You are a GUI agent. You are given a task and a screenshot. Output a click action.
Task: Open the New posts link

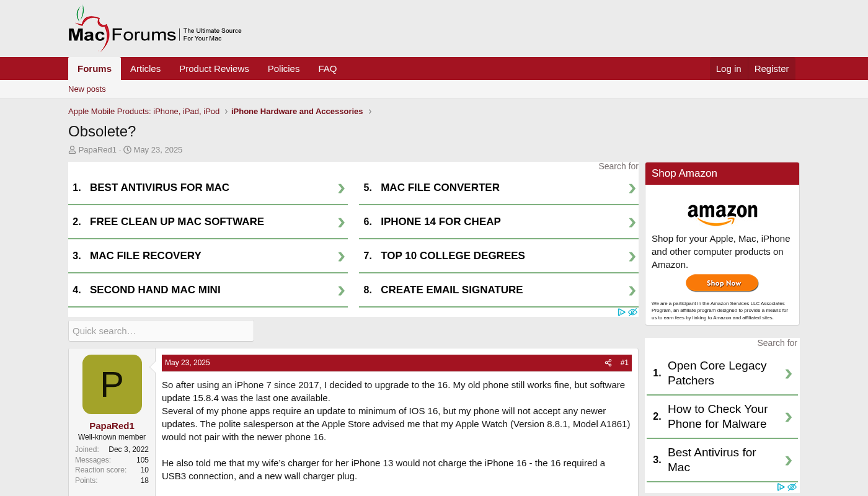click(x=87, y=89)
